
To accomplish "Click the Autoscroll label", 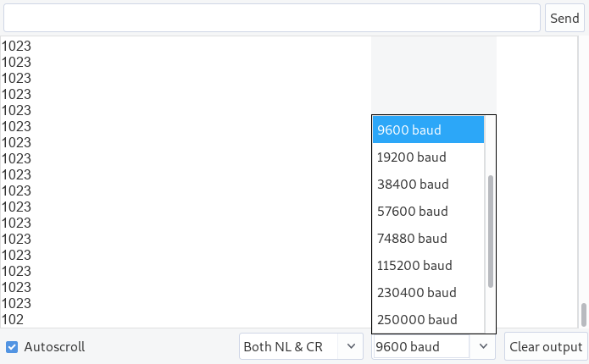I will [54, 347].
